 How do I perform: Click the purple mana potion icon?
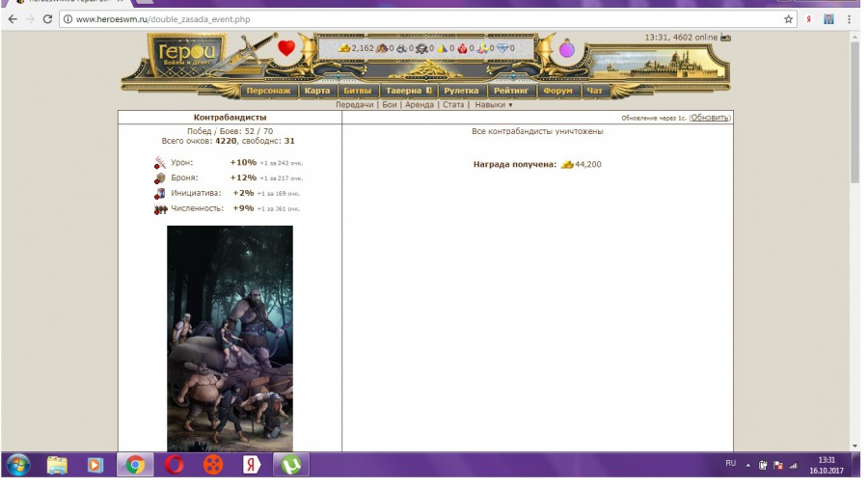pos(566,49)
